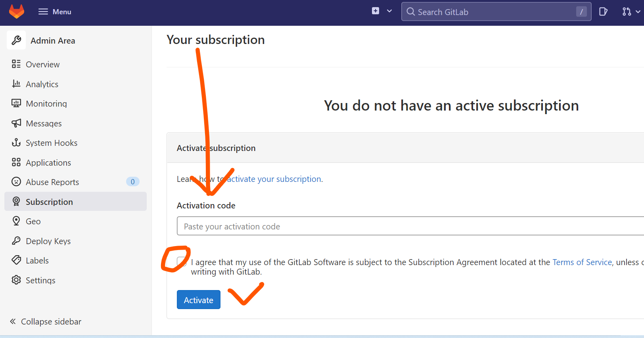This screenshot has height=338, width=644.
Task: Click the System Hooks anchor icon
Action: pos(16,143)
